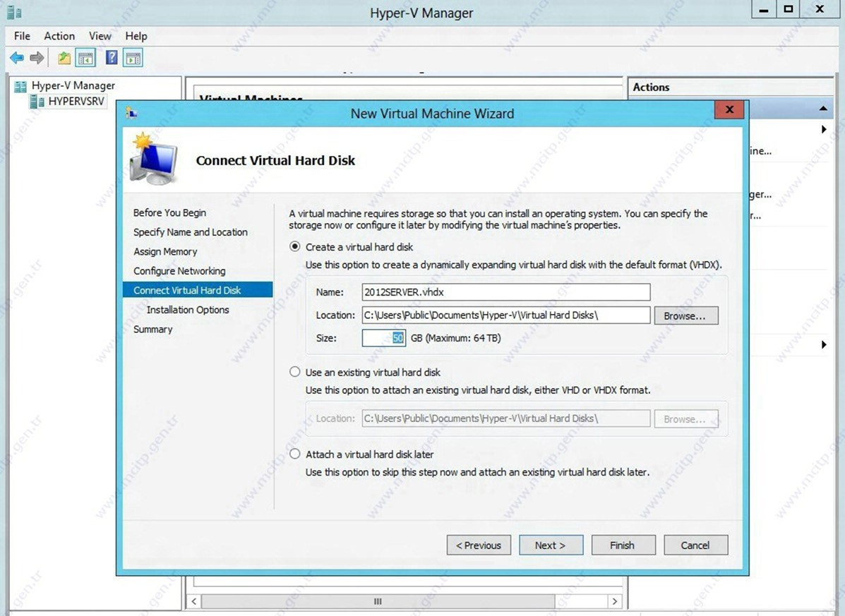Go to Specify Name and Location step
This screenshot has height=616, width=845.
pyautogui.click(x=190, y=232)
